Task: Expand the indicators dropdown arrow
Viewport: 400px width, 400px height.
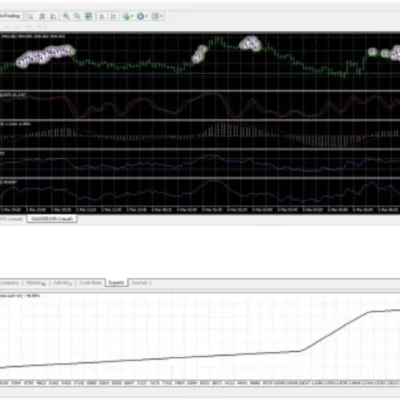Action: pyautogui.click(x=132, y=16)
